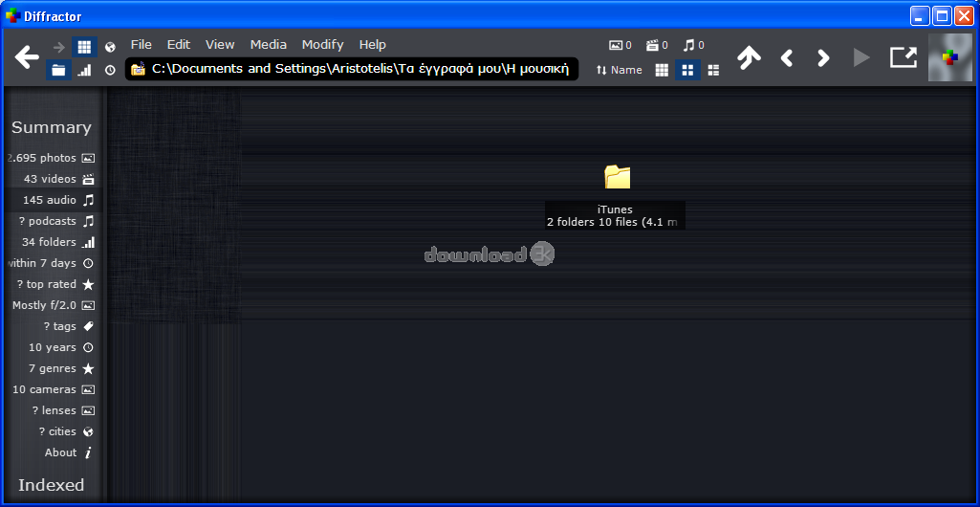The height and width of the screenshot is (507, 980).
Task: Click the greyed play button
Action: (x=861, y=58)
